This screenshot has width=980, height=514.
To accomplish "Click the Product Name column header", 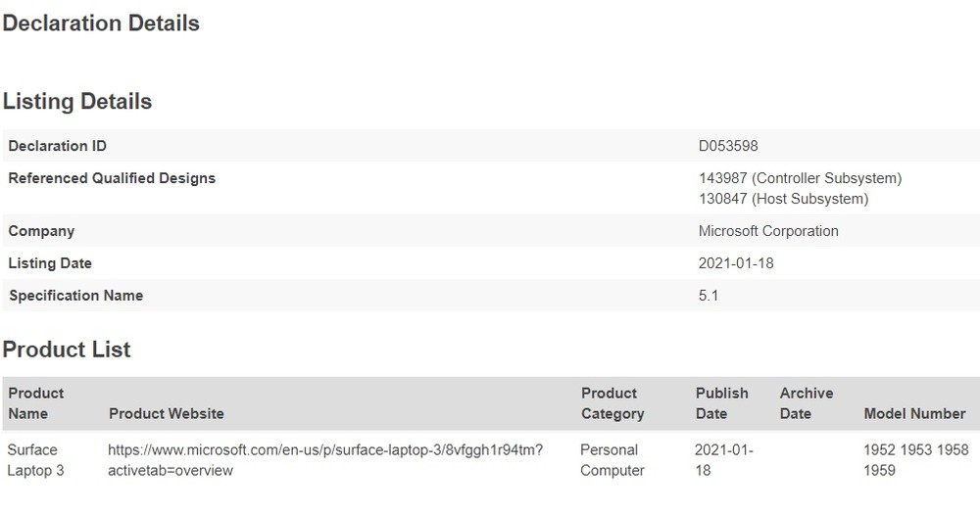I will 36,403.
